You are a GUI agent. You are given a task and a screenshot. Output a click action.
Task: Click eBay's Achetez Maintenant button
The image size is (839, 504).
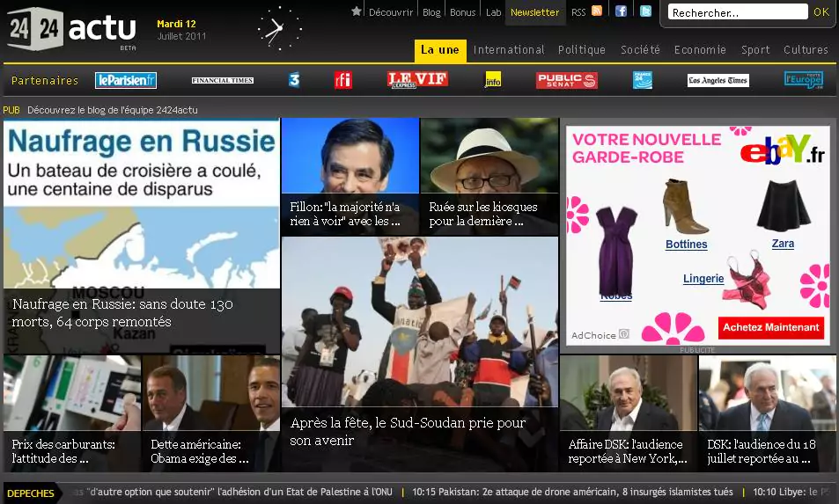coord(771,327)
